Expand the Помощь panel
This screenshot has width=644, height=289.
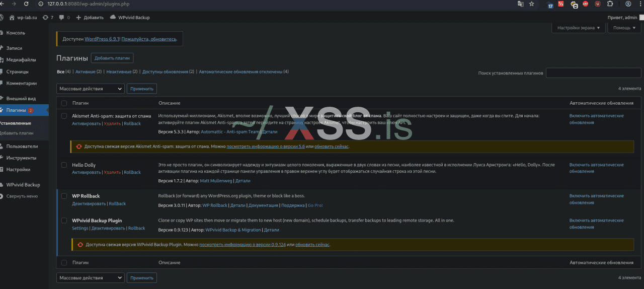point(624,28)
